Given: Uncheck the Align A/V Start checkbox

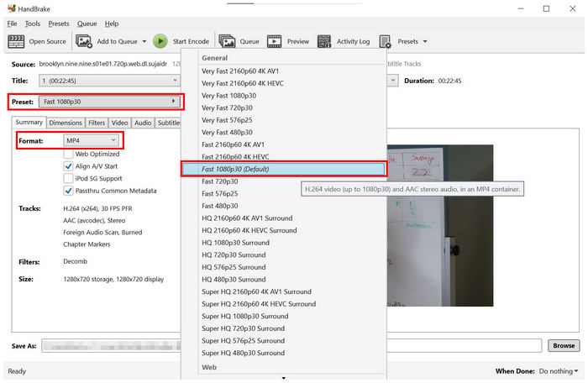Looking at the screenshot, I should tap(68, 166).
